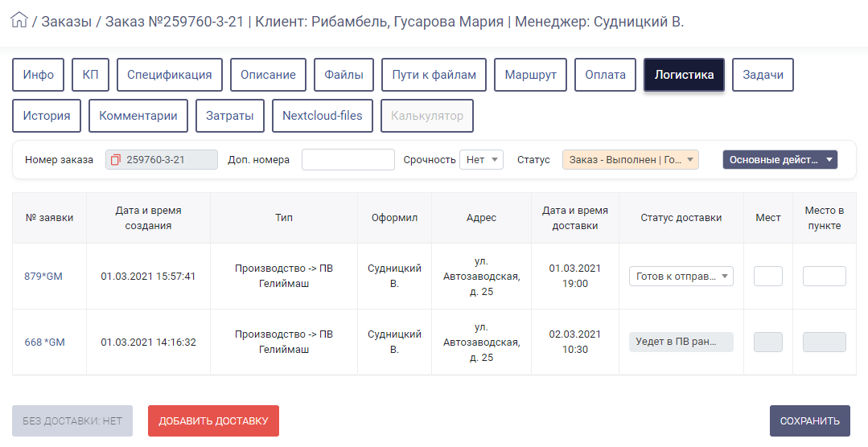Click Дата и время создания column header
Screen dimensions: 868x447
(x=148, y=218)
